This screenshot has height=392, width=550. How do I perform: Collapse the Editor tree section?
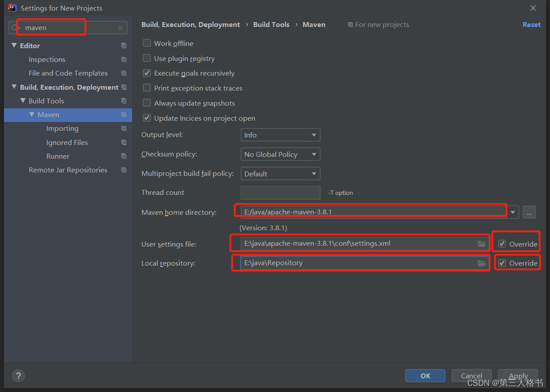click(x=14, y=46)
